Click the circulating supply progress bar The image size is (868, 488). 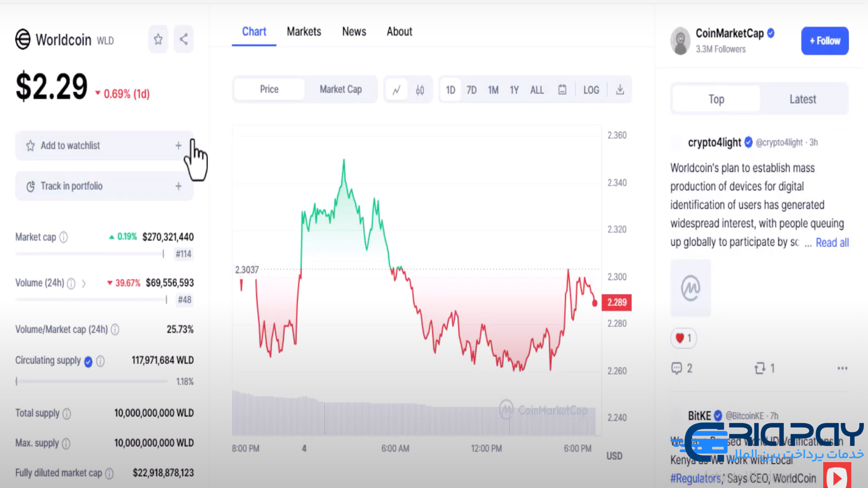tap(92, 381)
